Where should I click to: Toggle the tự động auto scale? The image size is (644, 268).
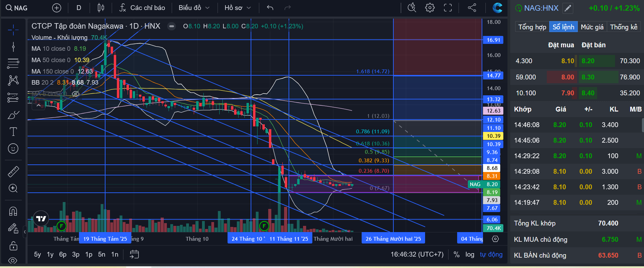tap(491, 255)
